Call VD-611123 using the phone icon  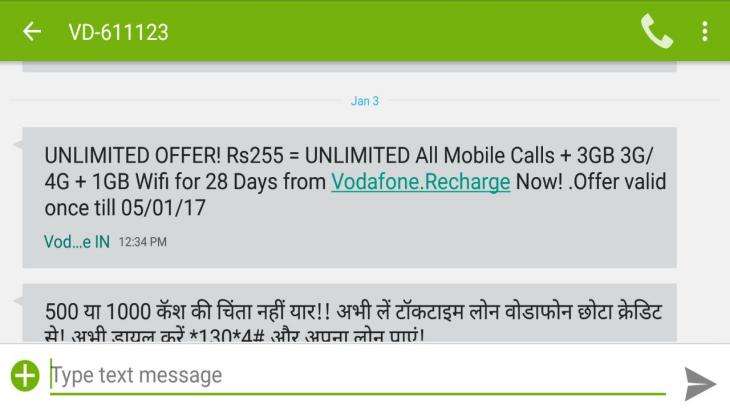tap(656, 31)
